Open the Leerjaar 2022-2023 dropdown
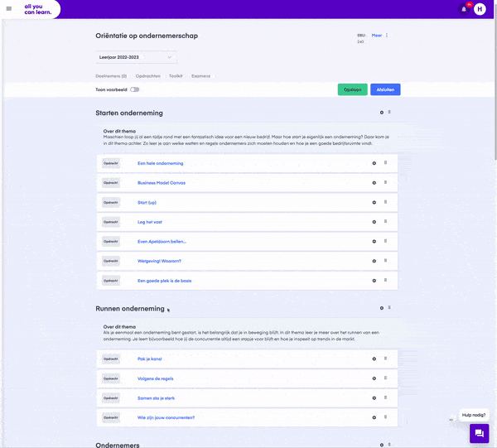Viewport: 497px width, 448px height. [137, 57]
